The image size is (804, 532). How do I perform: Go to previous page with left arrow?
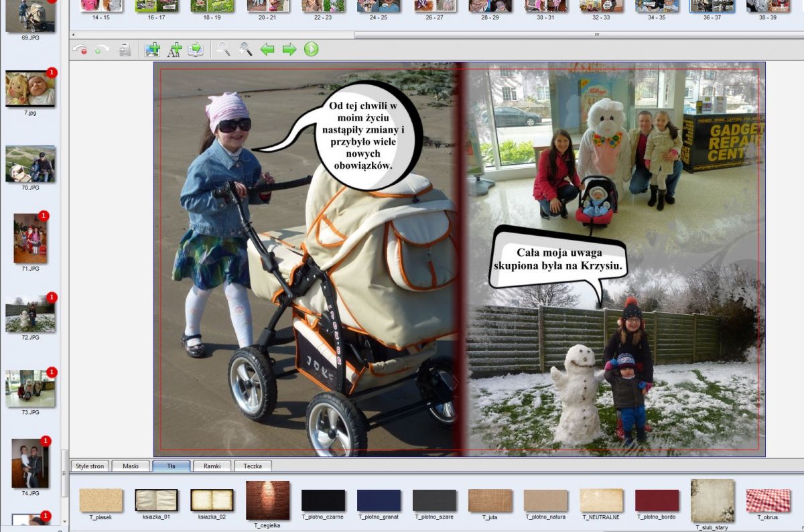pos(267,49)
